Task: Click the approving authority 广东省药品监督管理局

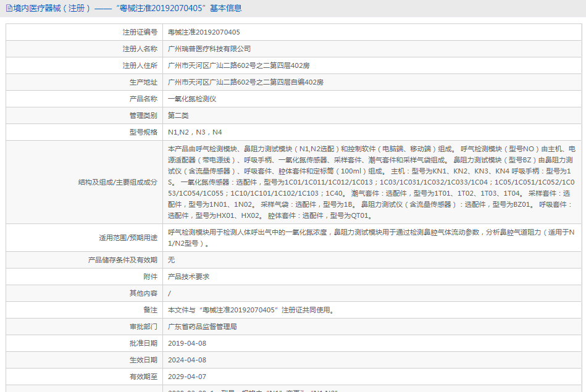Action: (x=202, y=327)
